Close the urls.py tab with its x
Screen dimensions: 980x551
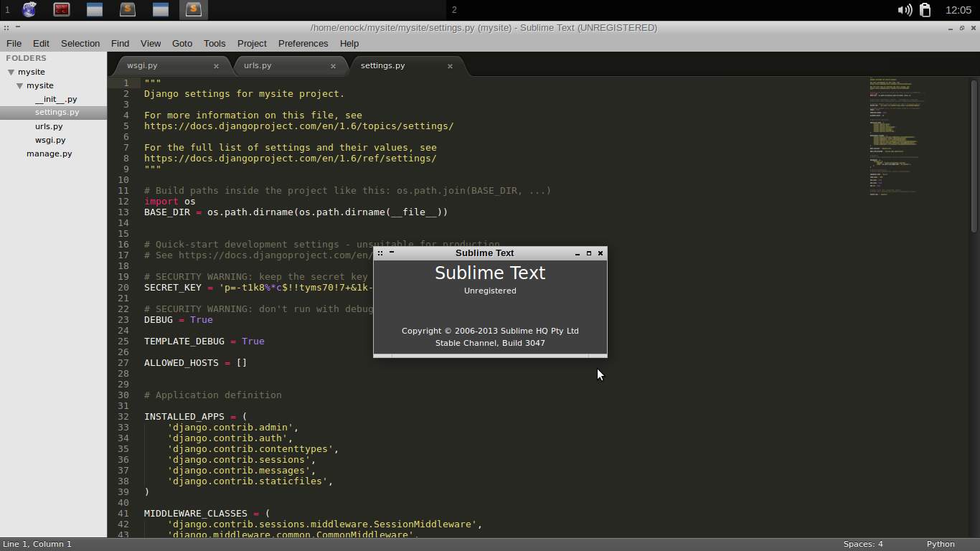[333, 66]
